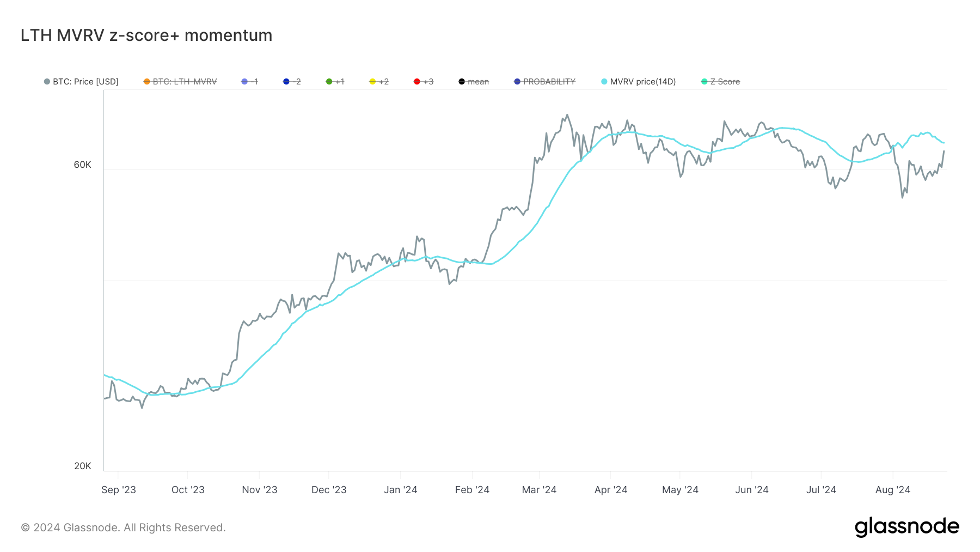Click the green +1 legend dot

click(x=329, y=82)
